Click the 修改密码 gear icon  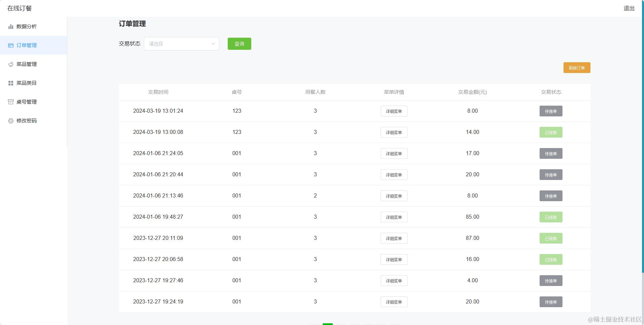coord(11,121)
